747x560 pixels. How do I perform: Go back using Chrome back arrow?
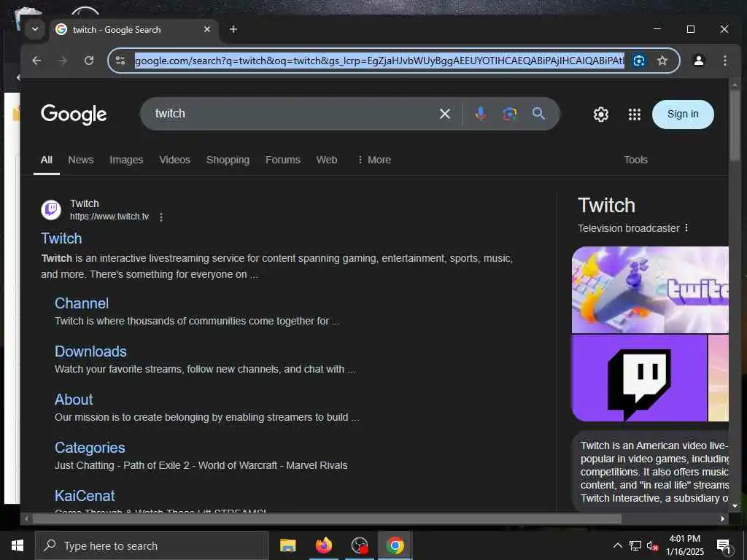[36, 61]
